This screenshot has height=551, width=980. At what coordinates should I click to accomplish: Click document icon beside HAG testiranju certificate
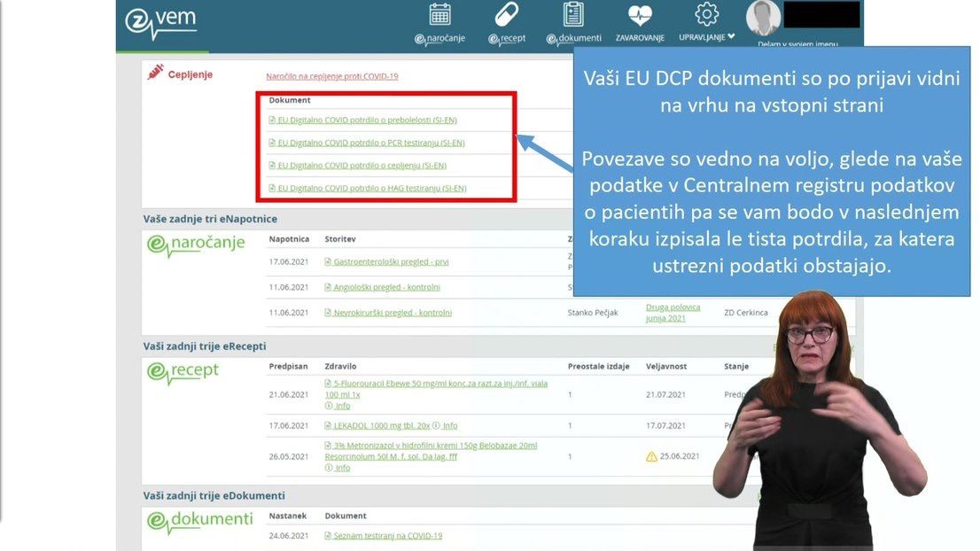pyautogui.click(x=272, y=188)
